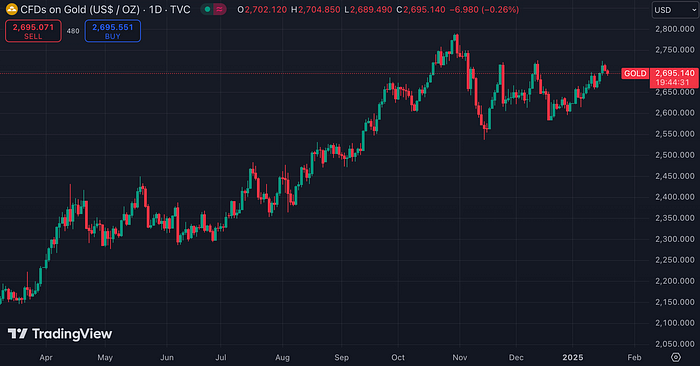This screenshot has width=700, height=366.
Task: Click the low value L2,689.490
Action: click(368, 9)
